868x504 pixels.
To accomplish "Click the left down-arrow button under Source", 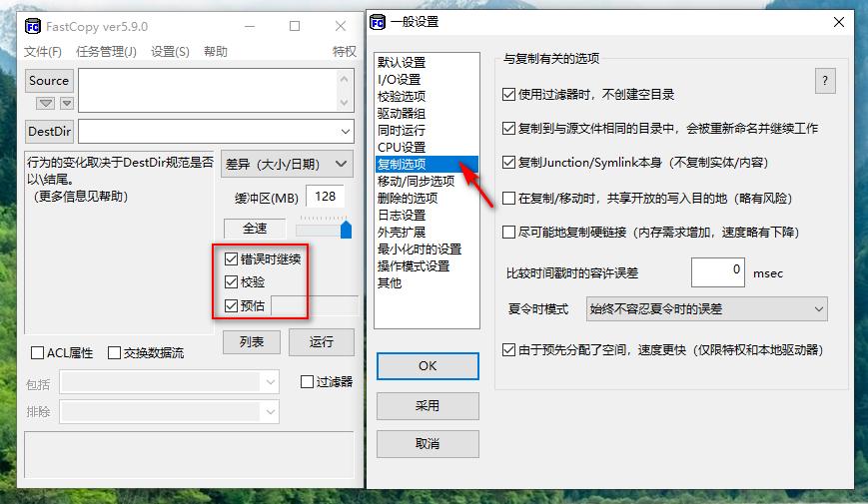I will (x=45, y=103).
